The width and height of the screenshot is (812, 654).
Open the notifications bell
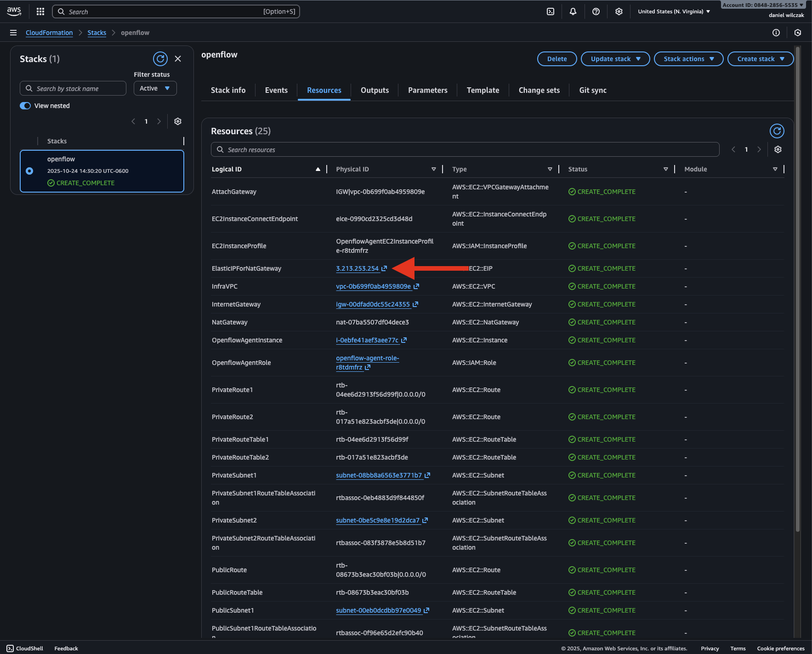coord(573,11)
